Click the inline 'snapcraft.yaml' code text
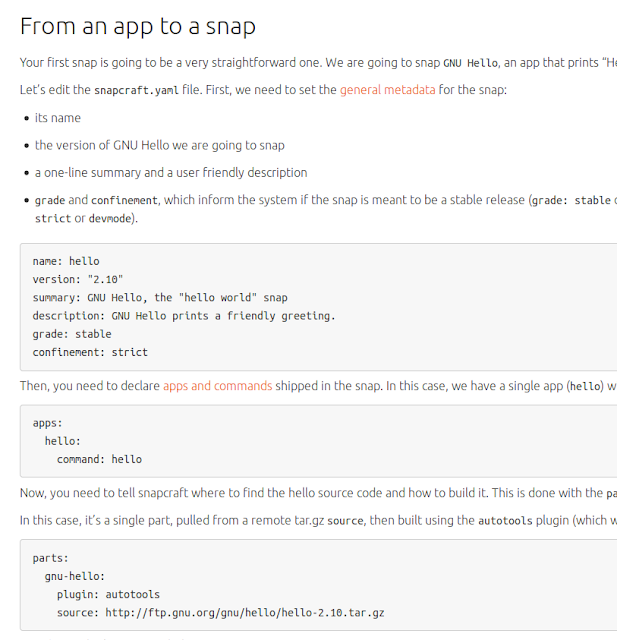The height and width of the screenshot is (640, 617). click(x=136, y=90)
